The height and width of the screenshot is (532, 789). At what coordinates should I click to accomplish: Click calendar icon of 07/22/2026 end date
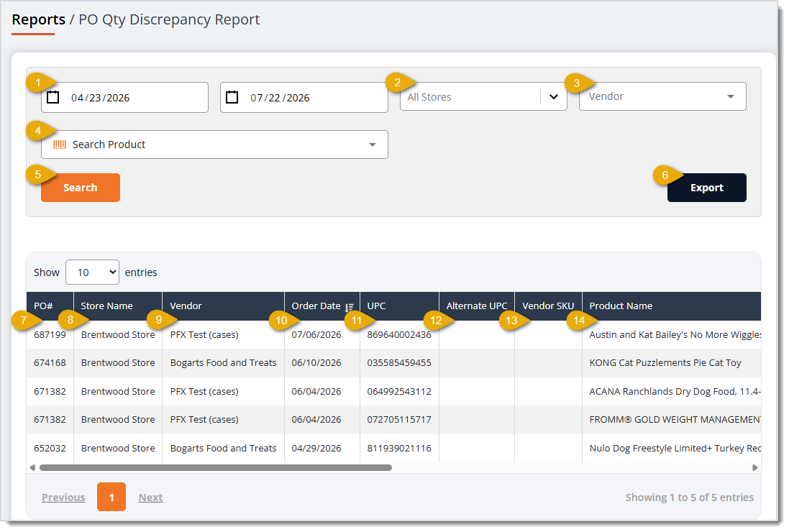(x=232, y=97)
